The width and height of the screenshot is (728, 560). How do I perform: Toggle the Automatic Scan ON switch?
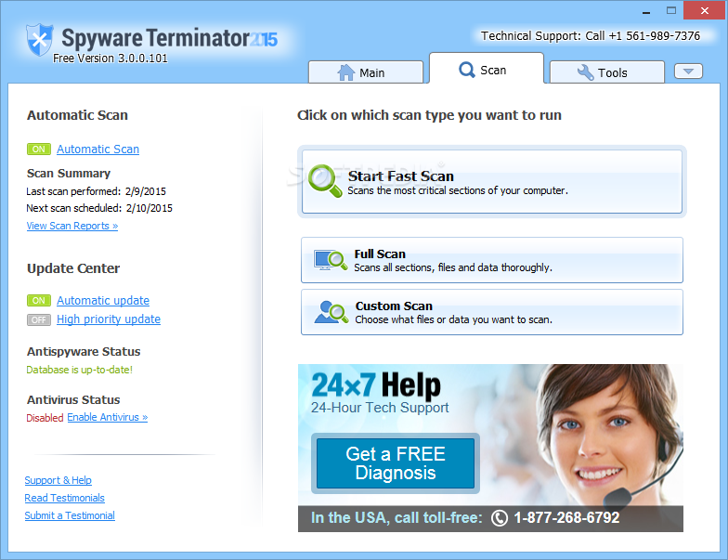[x=39, y=149]
